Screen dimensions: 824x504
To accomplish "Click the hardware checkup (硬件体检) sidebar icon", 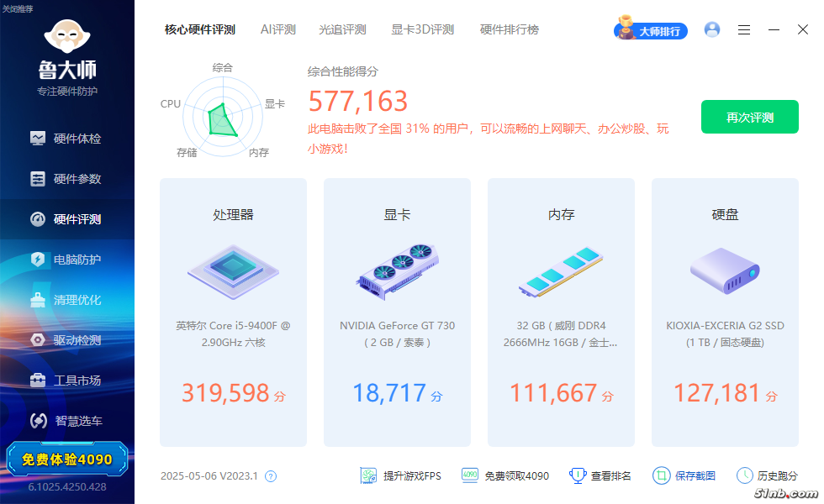I will coord(38,139).
